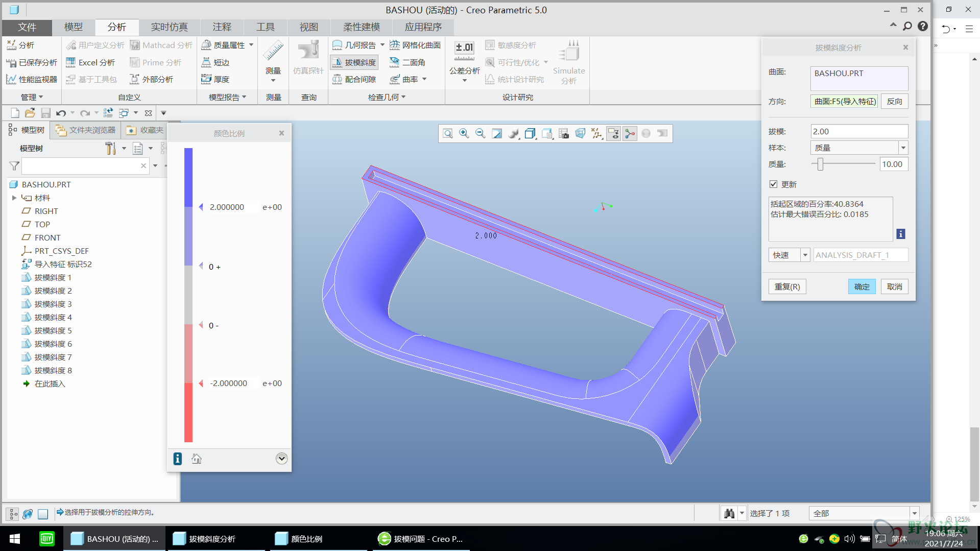
Task: Open Windows Start menu
Action: point(15,539)
